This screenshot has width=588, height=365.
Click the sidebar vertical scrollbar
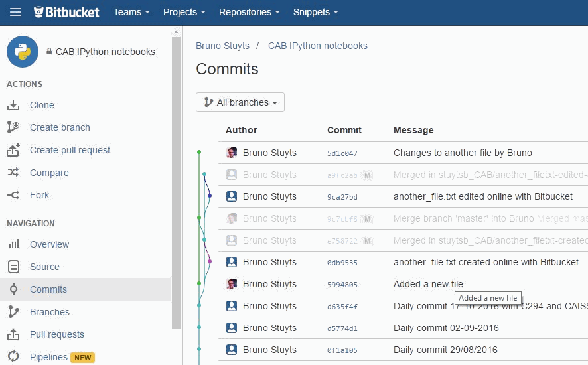click(176, 179)
